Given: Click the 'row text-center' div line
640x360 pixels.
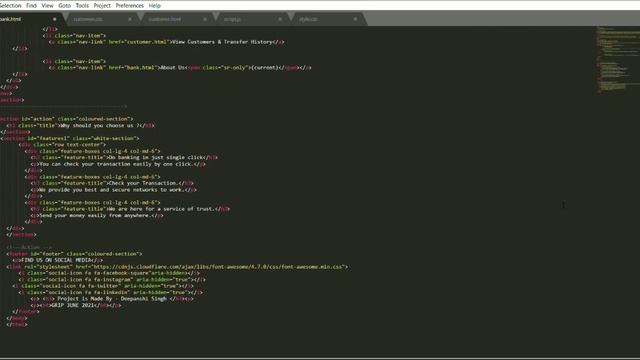Looking at the screenshot, I should [62, 144].
